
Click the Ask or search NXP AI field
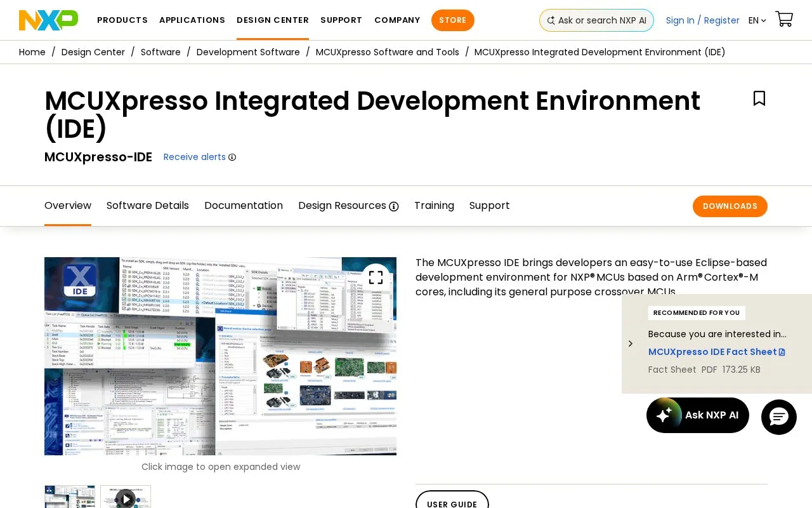click(x=596, y=20)
